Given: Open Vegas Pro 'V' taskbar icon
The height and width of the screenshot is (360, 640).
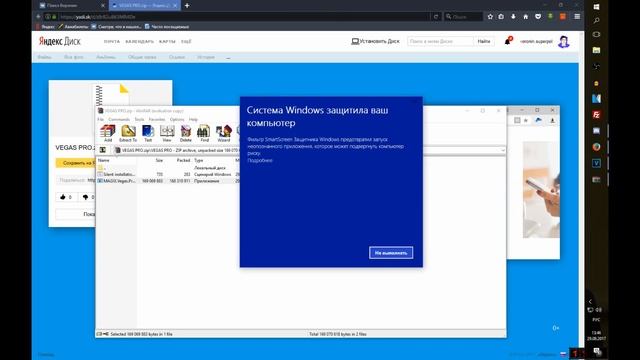Looking at the screenshot, I should pos(596,163).
